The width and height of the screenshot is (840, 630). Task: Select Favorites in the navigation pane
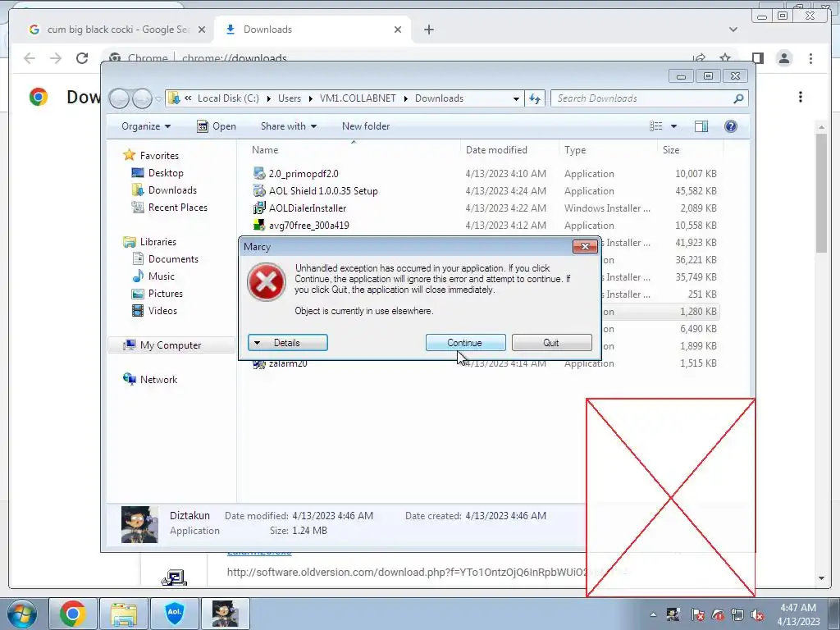[159, 156]
